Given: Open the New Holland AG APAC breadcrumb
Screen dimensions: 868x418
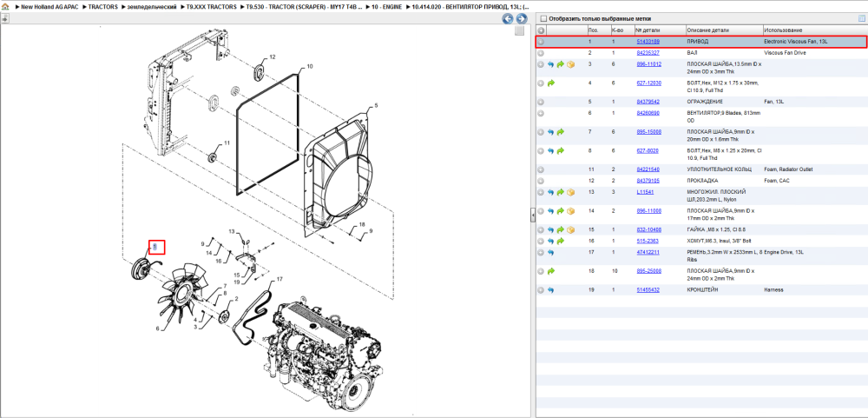Looking at the screenshot, I should (49, 7).
